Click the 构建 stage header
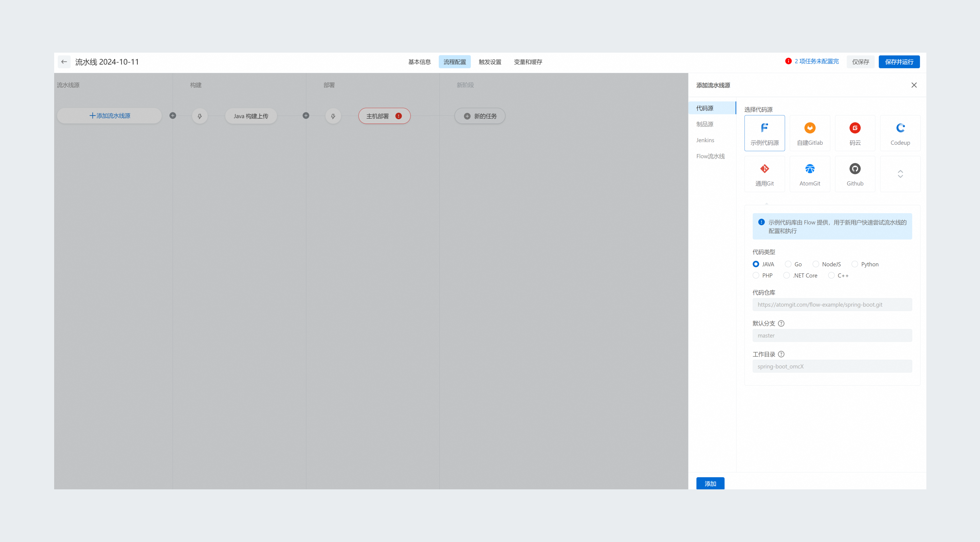The image size is (980, 542). click(195, 85)
